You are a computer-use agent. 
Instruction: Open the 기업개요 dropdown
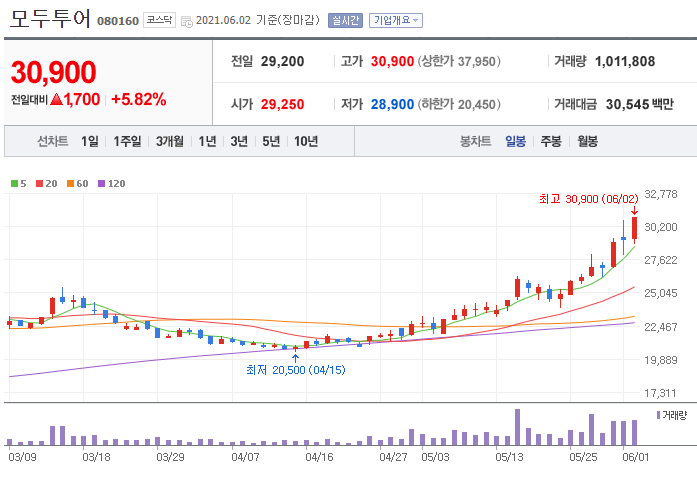coord(396,20)
